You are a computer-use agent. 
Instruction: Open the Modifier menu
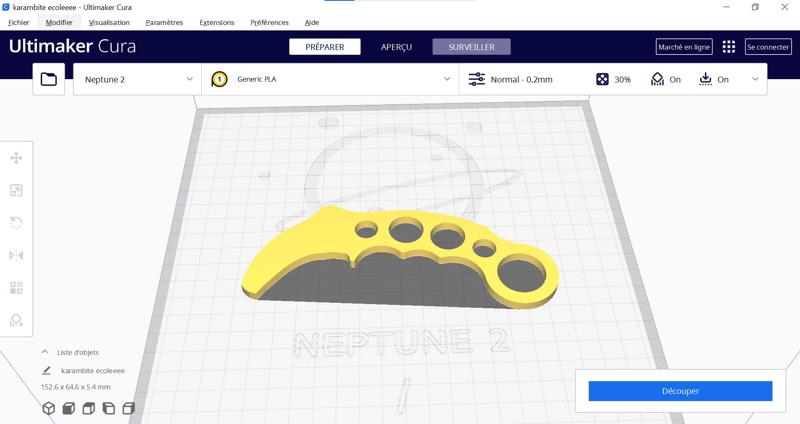point(59,22)
